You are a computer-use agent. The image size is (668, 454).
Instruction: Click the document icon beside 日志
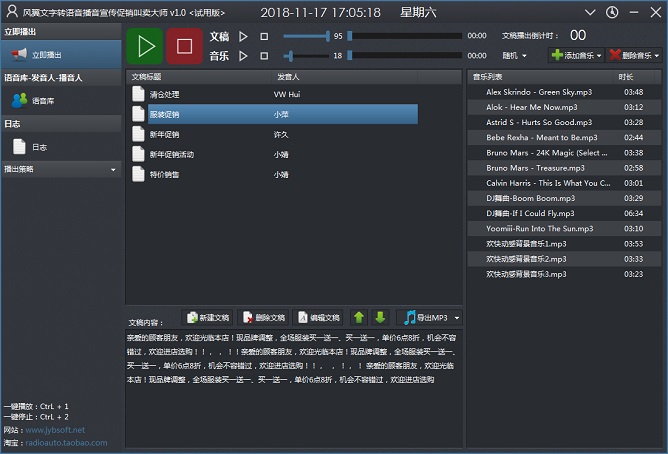pos(19,147)
